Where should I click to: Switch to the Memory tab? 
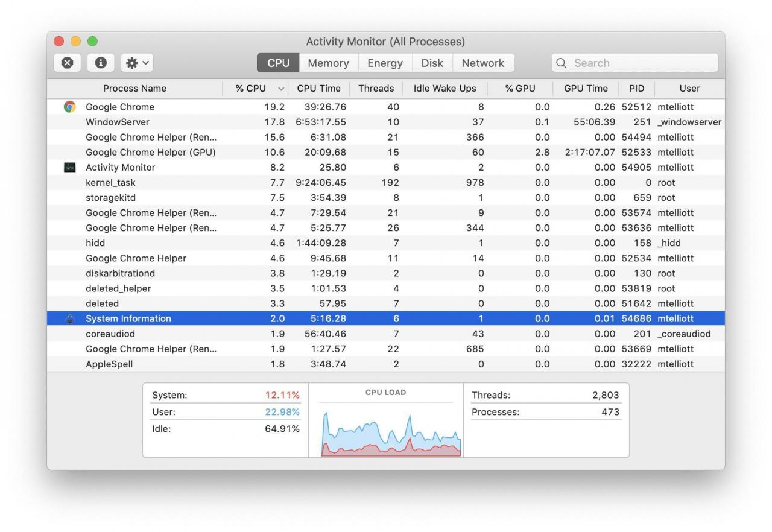click(x=328, y=63)
